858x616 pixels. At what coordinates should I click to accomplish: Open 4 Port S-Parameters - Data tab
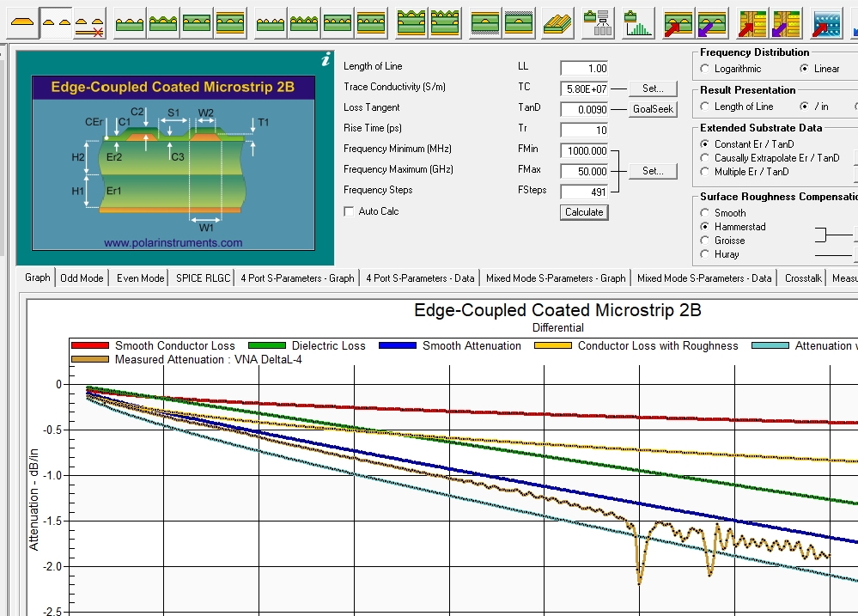tap(420, 278)
